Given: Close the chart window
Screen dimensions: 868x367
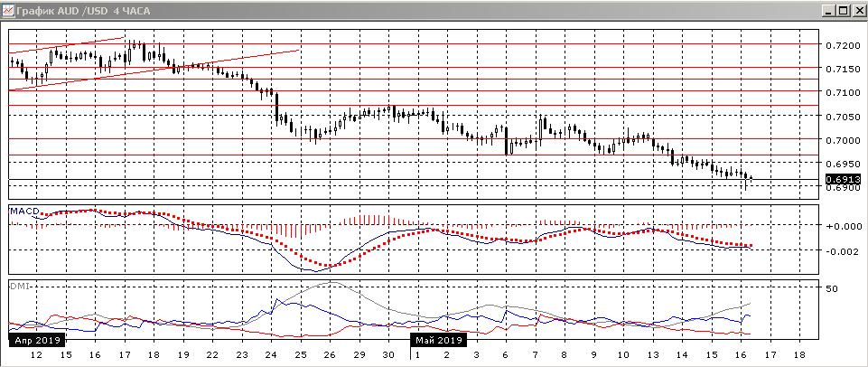Looking at the screenshot, I should 858,11.
